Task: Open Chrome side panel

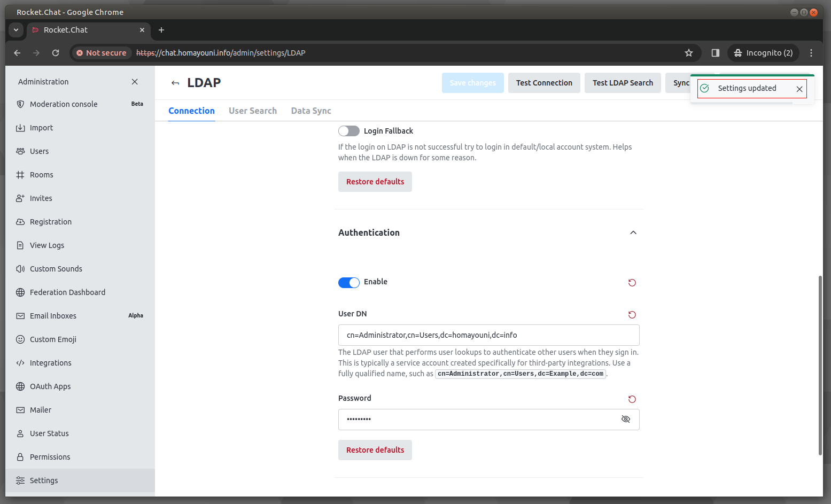Action: (x=716, y=53)
